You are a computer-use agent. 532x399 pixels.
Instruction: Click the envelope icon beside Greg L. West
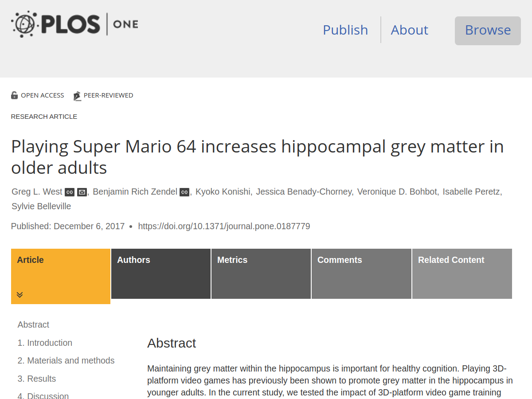click(82, 192)
